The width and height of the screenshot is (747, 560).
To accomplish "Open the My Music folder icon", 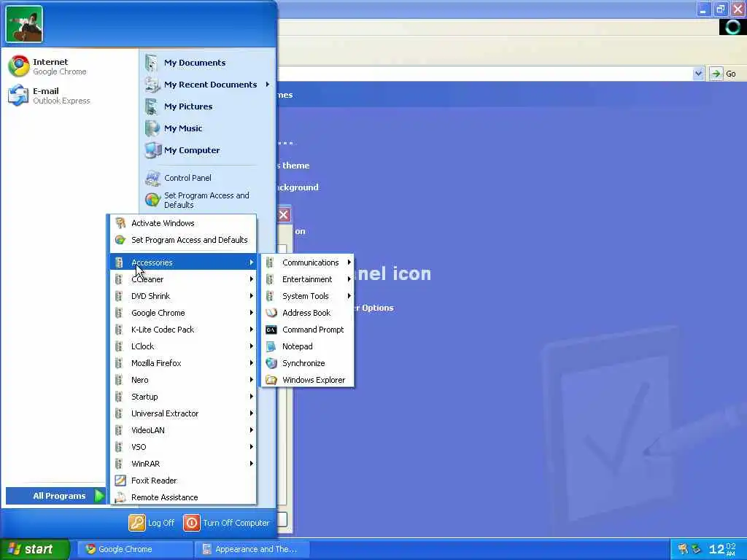I will (x=152, y=128).
